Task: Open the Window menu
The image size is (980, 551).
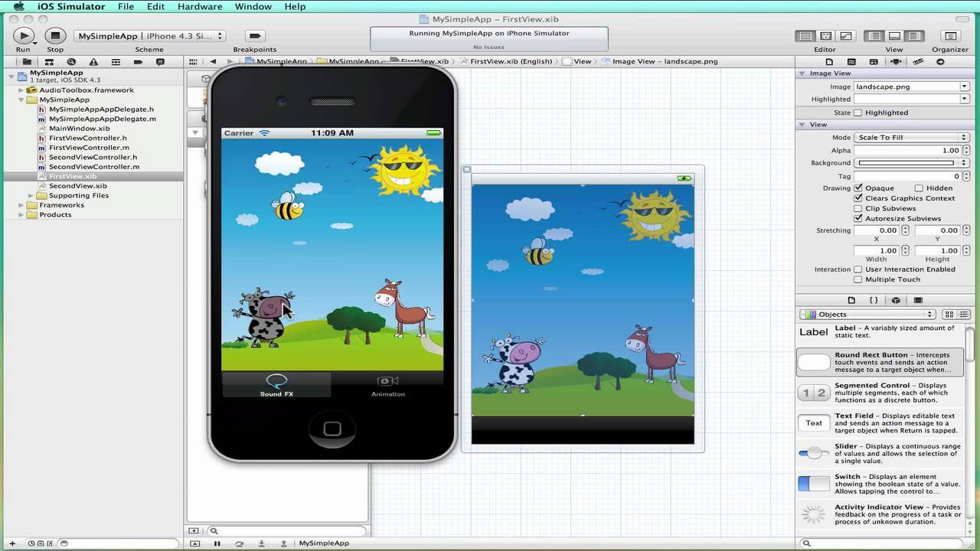Action: (x=253, y=6)
